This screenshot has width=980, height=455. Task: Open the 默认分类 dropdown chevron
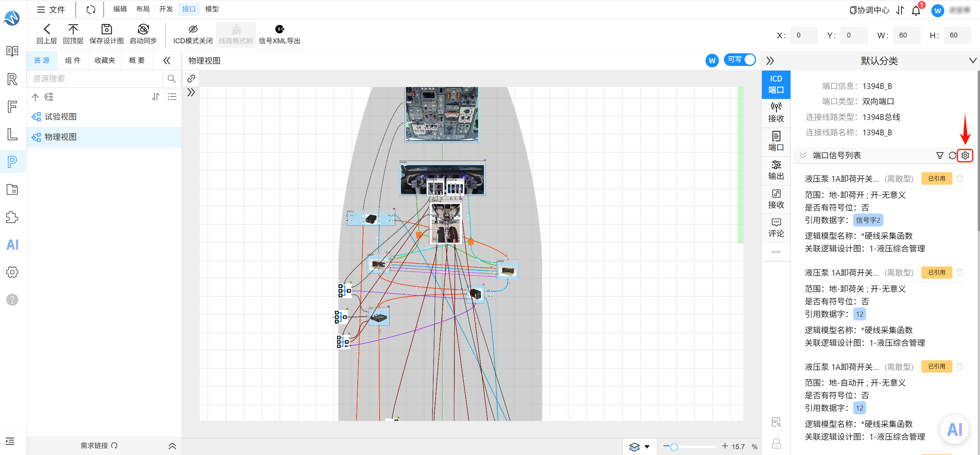pos(972,61)
